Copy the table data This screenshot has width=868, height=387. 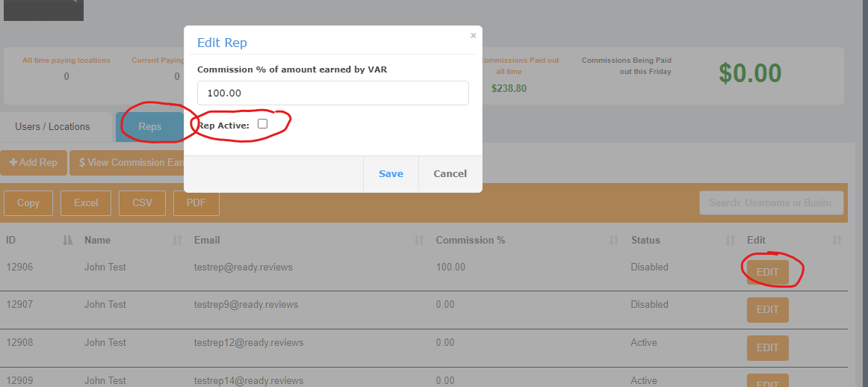[x=28, y=202]
